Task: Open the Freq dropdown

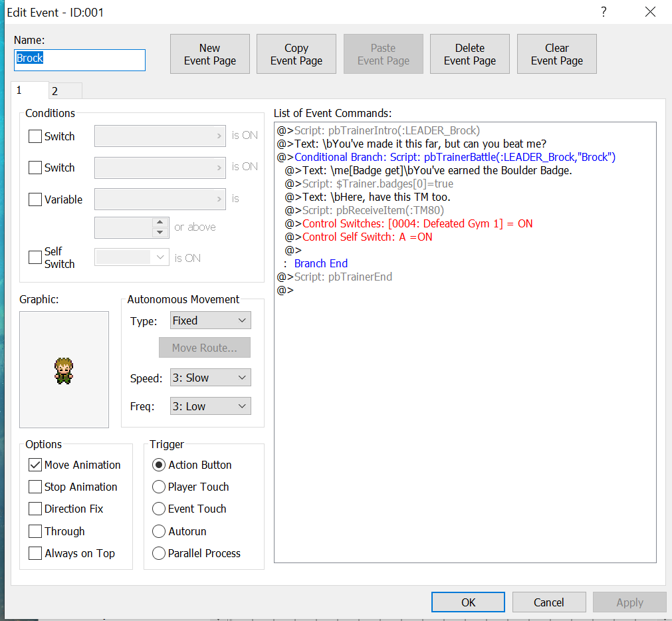Action: (x=211, y=406)
